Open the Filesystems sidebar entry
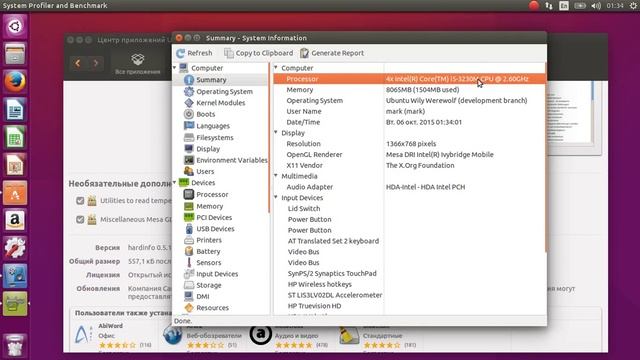Image resolution: width=640 pixels, height=360 pixels. (215, 138)
